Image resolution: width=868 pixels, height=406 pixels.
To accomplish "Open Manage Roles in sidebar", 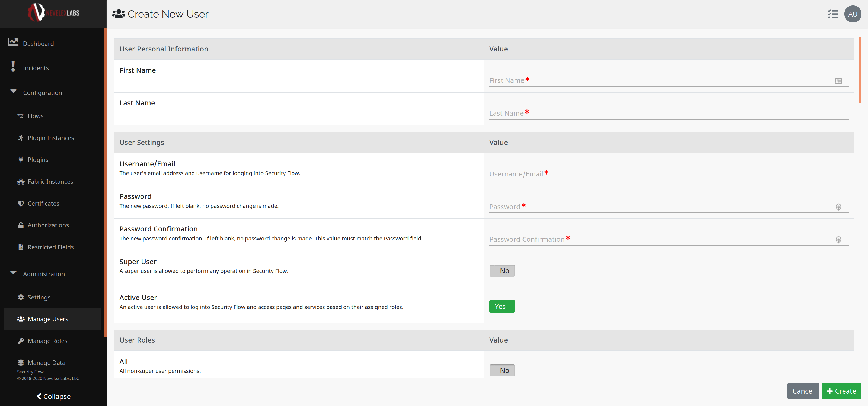I will 47,341.
